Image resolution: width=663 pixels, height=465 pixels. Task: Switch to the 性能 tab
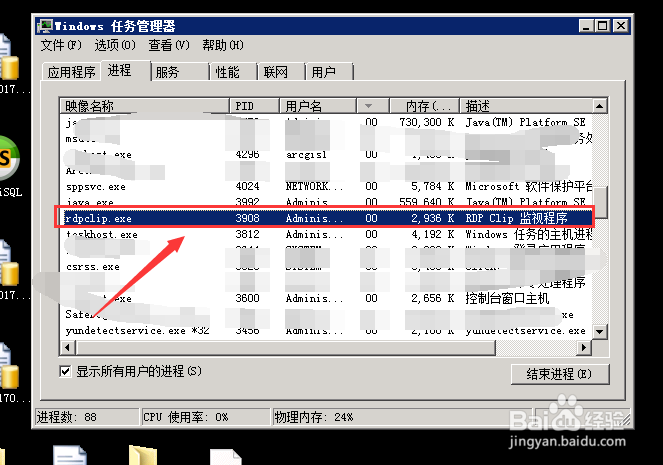click(233, 72)
